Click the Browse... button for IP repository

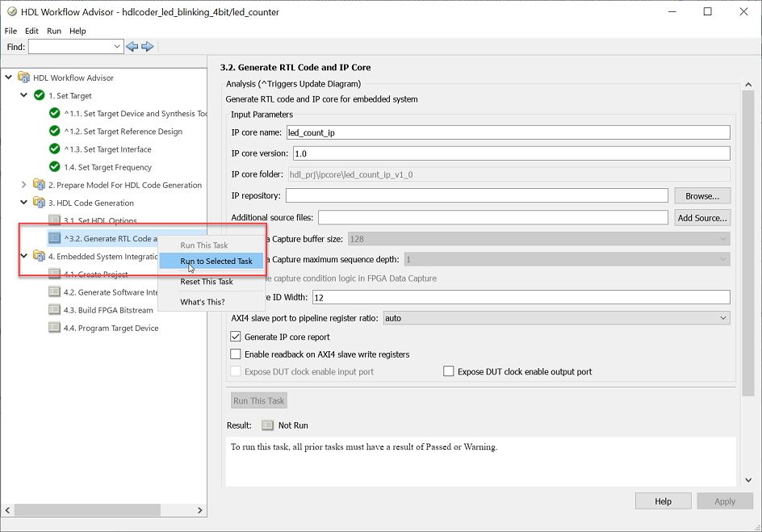coord(702,196)
